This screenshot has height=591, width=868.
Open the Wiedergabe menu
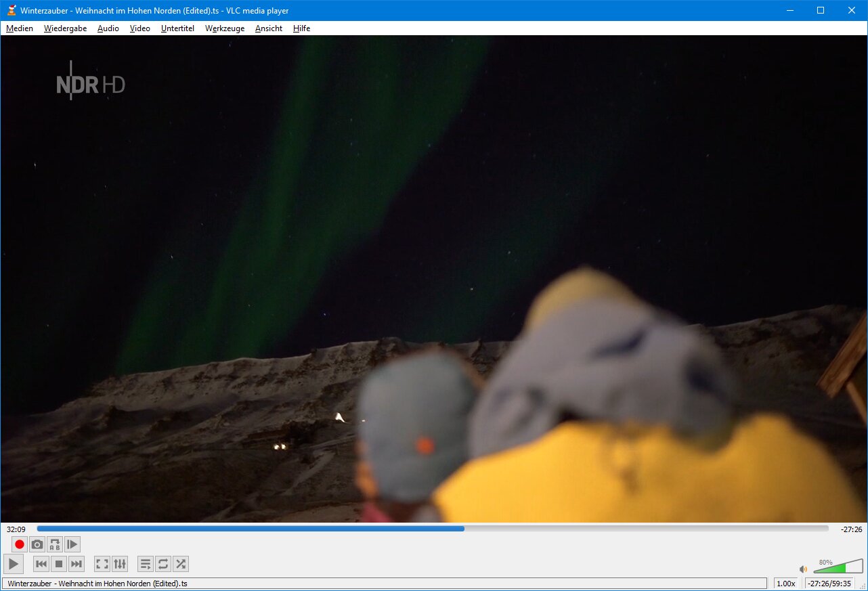[65, 28]
